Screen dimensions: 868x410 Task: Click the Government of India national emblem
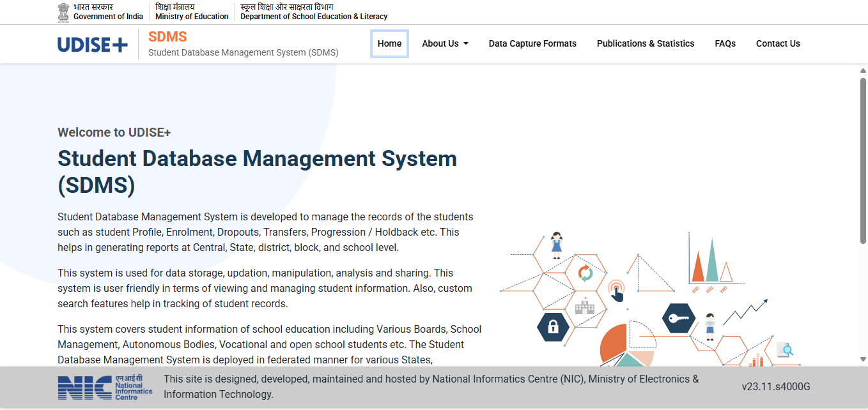click(x=63, y=11)
